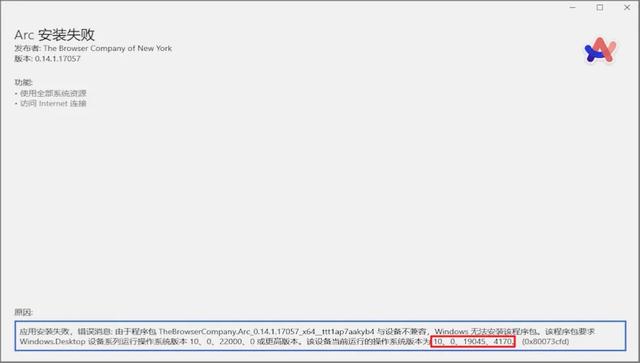Select publisher name The Browser Company of New York

coord(107,48)
